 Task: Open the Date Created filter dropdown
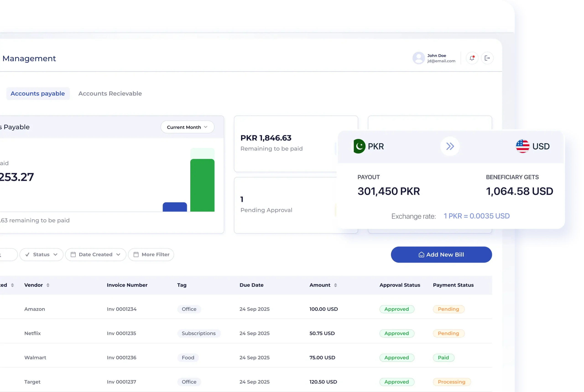[96, 255]
